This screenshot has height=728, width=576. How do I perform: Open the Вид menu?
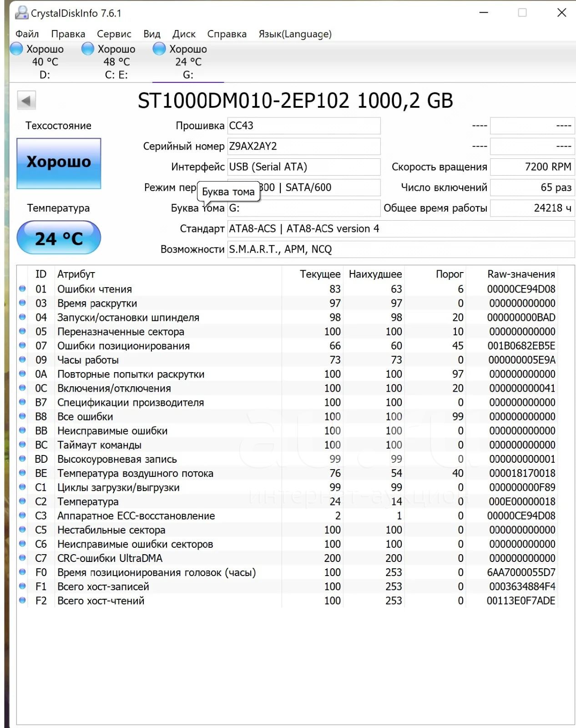tap(152, 34)
